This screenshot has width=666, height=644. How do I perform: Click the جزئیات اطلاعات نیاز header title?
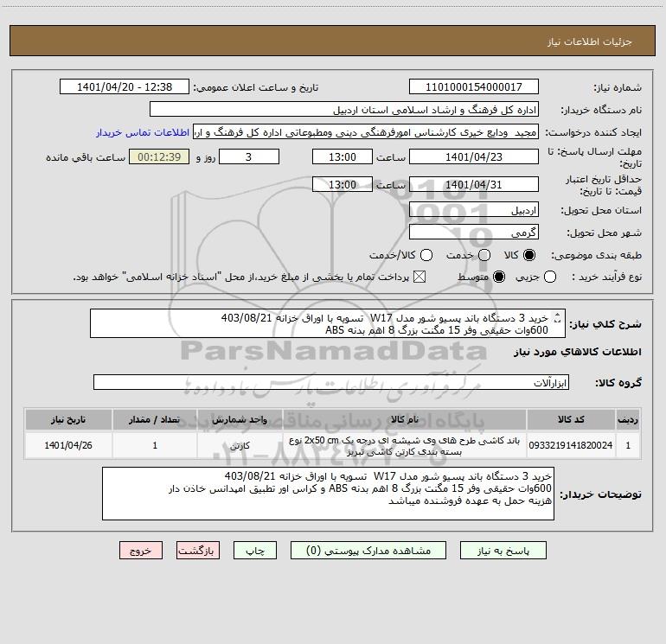coord(590,41)
